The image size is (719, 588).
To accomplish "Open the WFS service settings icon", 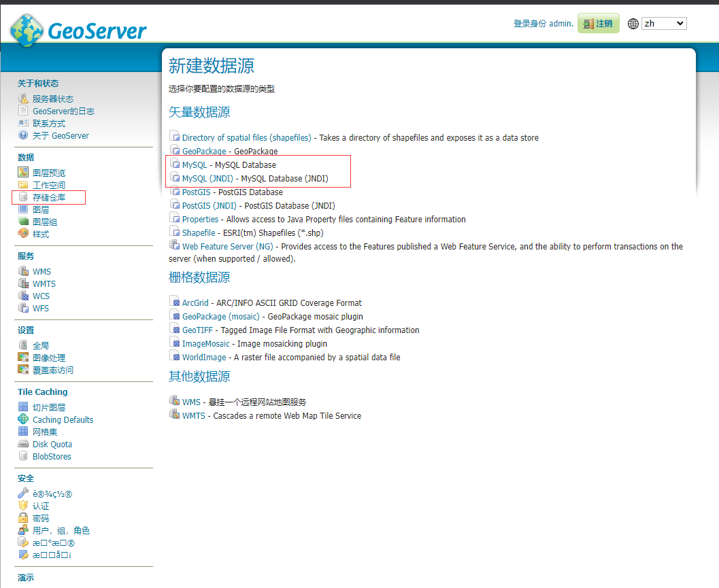I will coord(22,308).
